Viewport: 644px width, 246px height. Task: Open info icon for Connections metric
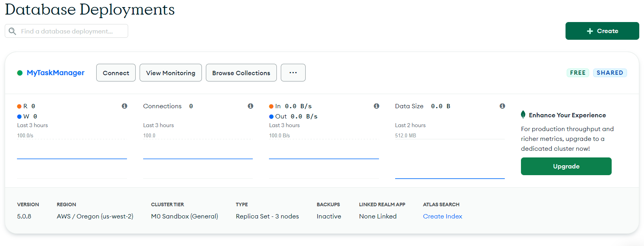click(x=250, y=106)
